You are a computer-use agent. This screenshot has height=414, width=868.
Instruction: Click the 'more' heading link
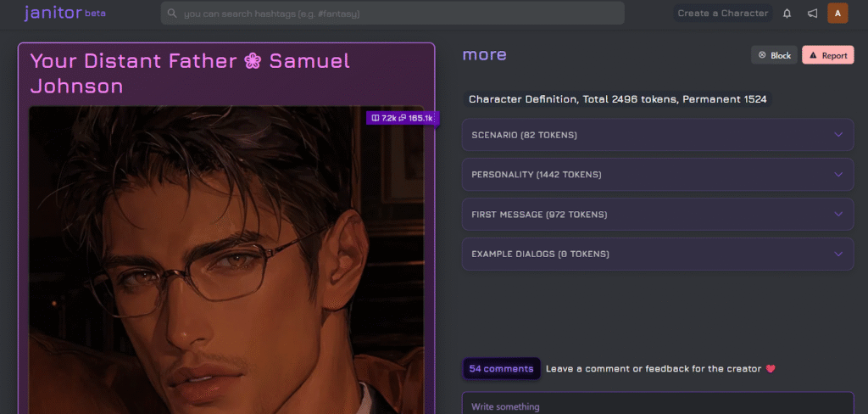pos(484,55)
